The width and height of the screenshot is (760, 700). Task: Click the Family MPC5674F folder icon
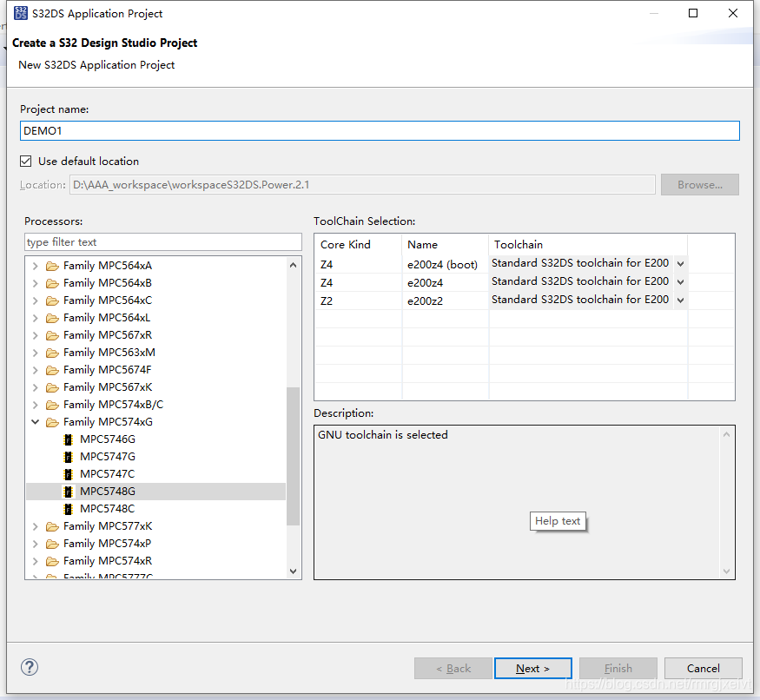click(x=52, y=370)
